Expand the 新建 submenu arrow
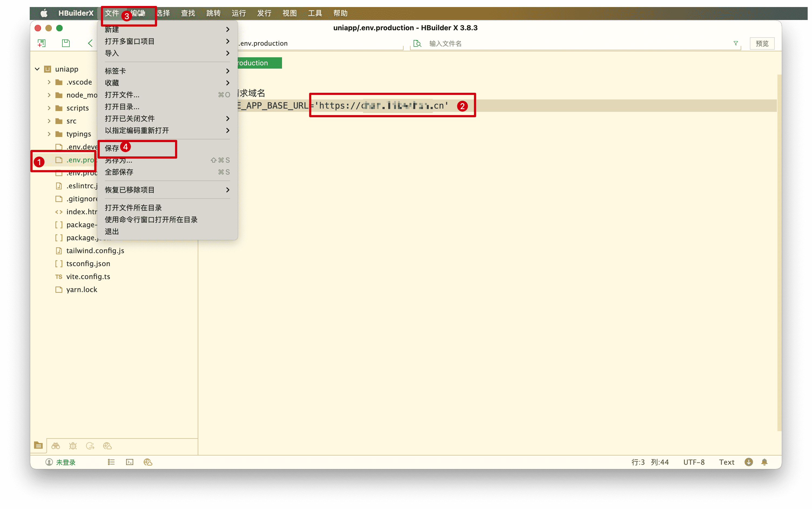 (x=228, y=30)
